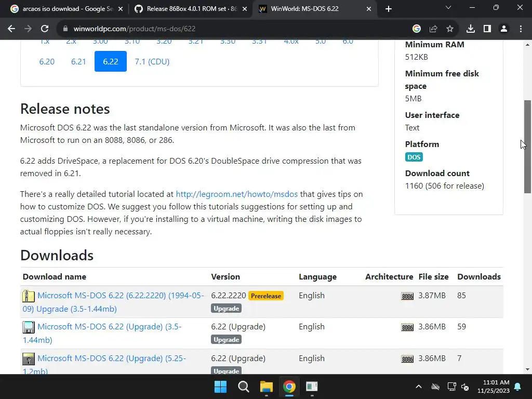Open the Upgrade (5.25-1.2mb) download link
The height and width of the screenshot is (399, 532).
coord(104,364)
